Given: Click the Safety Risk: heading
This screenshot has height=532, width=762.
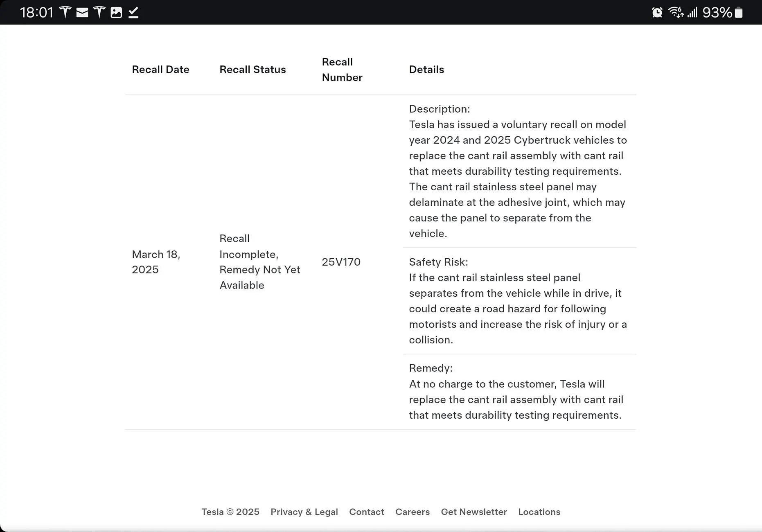Looking at the screenshot, I should pos(438,262).
